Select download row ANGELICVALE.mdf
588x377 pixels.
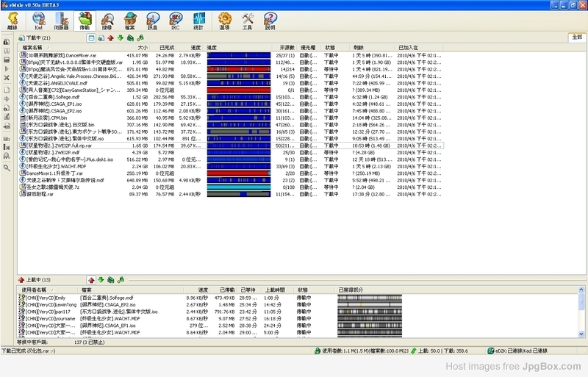pos(231,83)
